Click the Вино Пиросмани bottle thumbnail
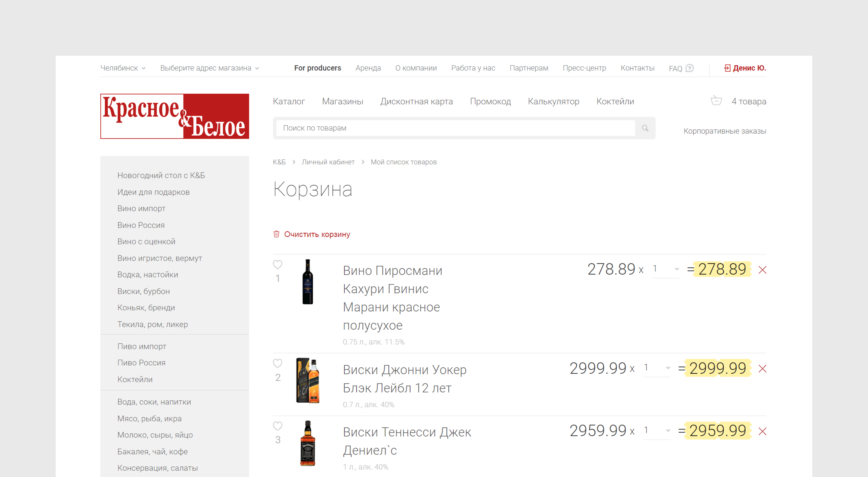Screen dimensions: 868x477 [308, 281]
